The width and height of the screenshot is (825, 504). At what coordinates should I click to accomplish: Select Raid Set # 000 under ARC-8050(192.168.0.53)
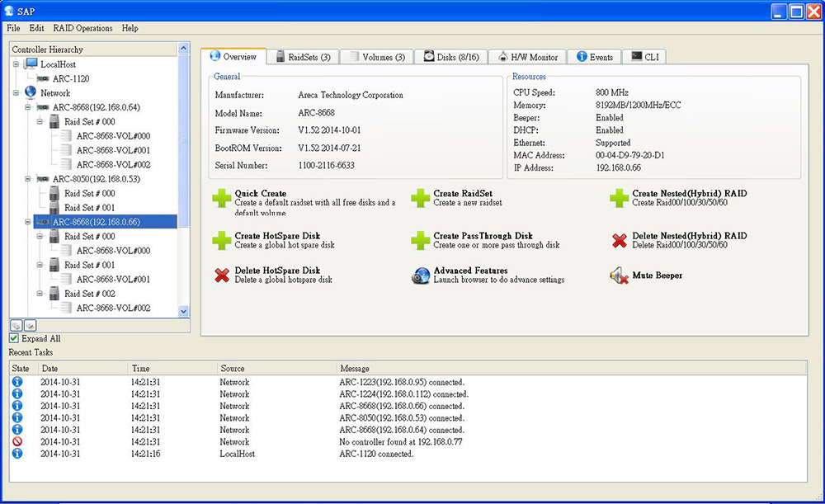pos(89,194)
